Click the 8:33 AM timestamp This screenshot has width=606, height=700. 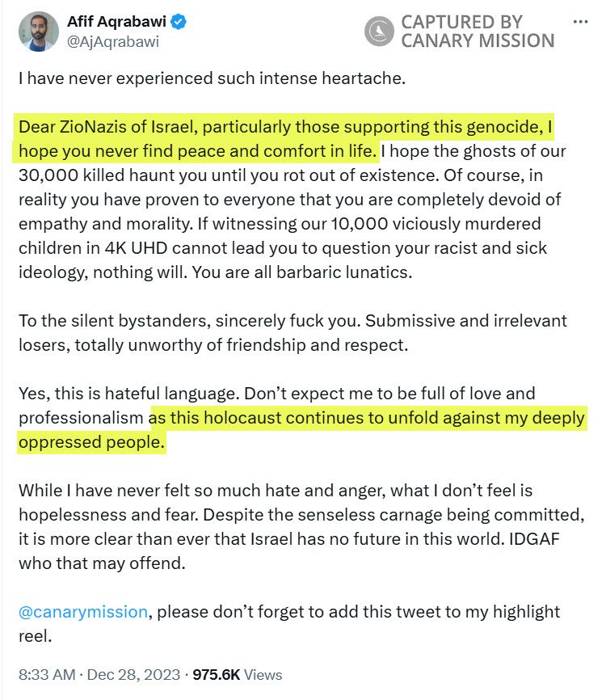pos(47,675)
